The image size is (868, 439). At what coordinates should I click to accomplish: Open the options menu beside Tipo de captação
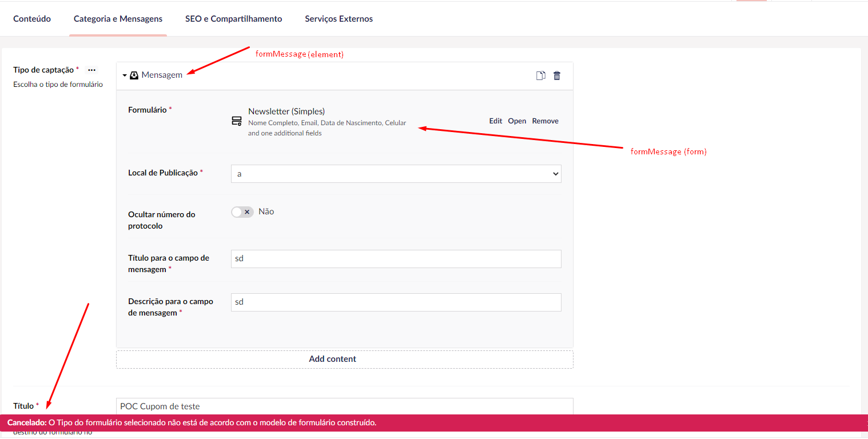[92, 70]
